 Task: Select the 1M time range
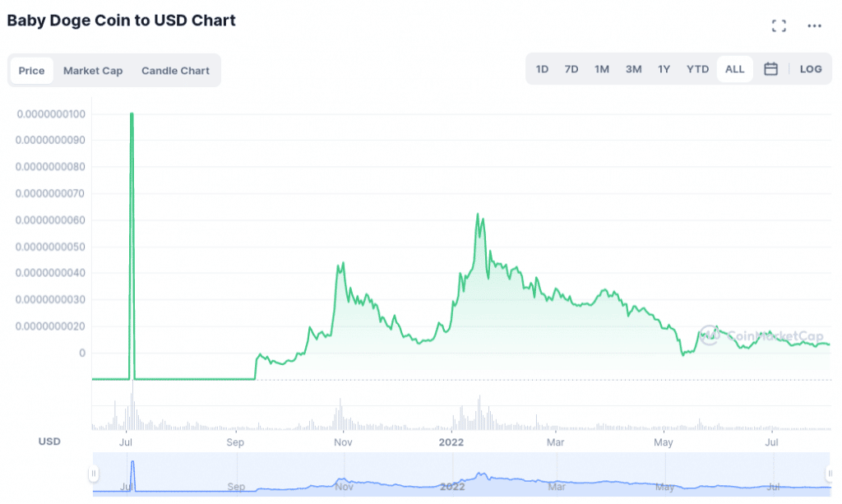602,69
